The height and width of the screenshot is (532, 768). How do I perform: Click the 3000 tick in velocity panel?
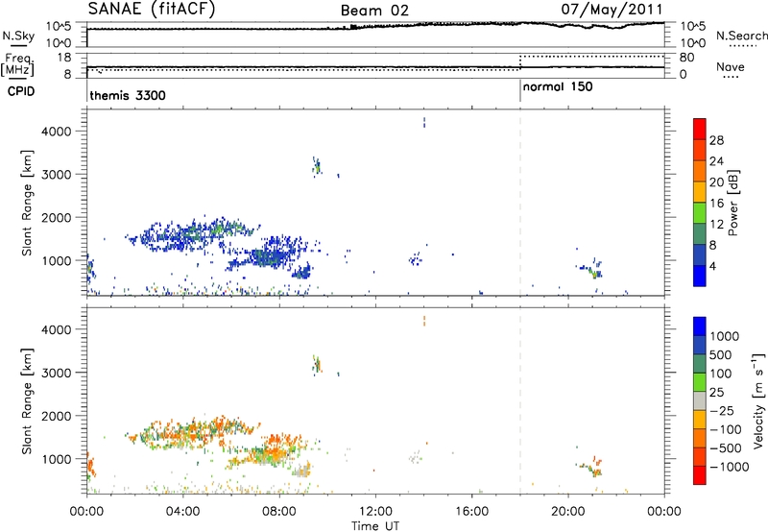coord(57,373)
